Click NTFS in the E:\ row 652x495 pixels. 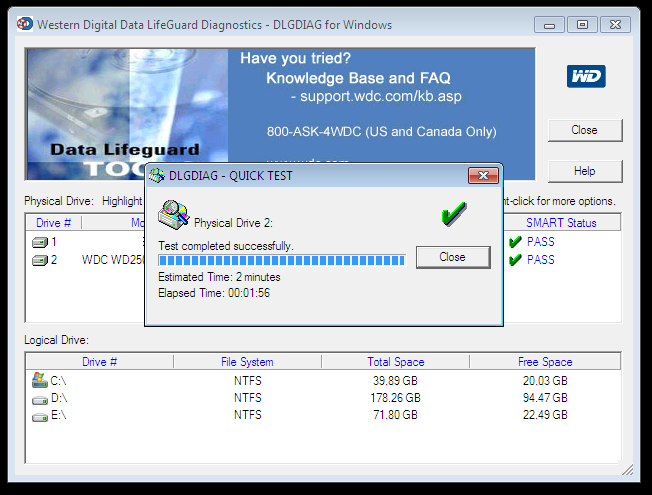pyautogui.click(x=248, y=415)
